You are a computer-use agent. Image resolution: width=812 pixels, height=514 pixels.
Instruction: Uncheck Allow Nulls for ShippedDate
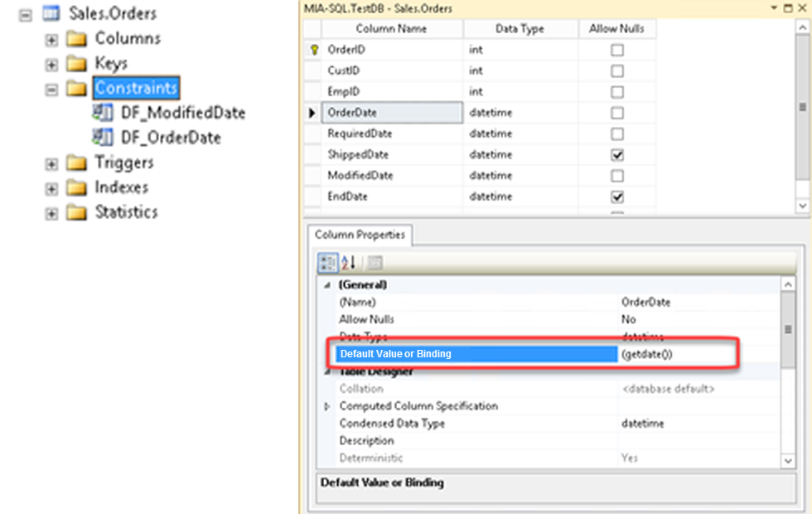tap(616, 155)
